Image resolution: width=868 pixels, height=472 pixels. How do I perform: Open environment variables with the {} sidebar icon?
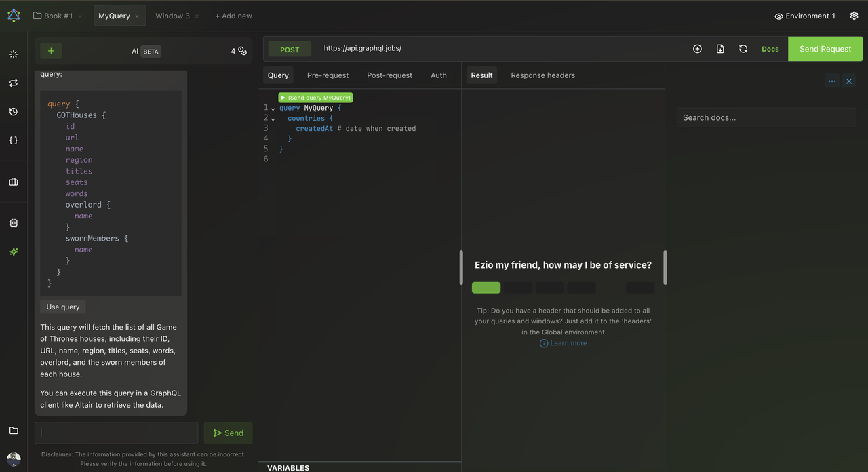pyautogui.click(x=13, y=140)
